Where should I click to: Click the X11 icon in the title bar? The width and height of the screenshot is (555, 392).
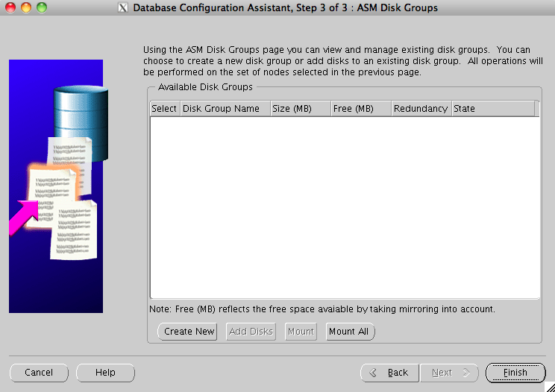point(123,8)
